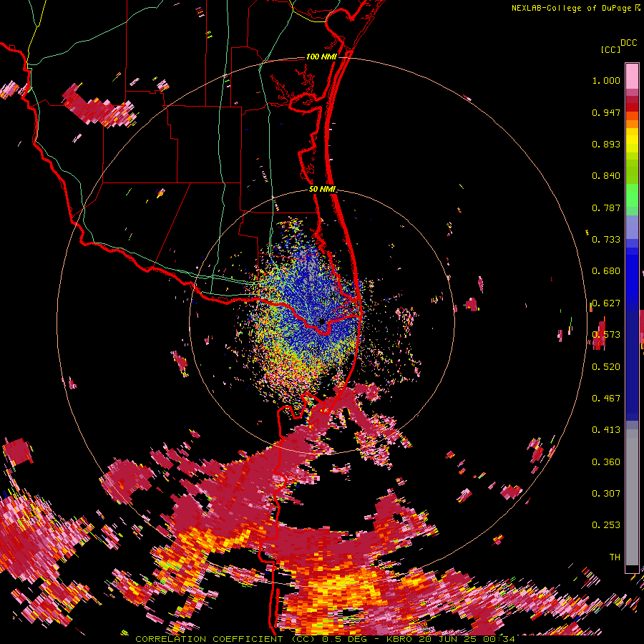Click the 0.680 color scale value
Viewport: 644px width, 644px height.
[606, 271]
